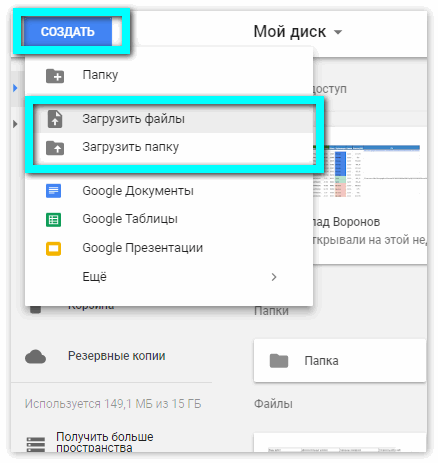Open the spreadsheet preview thumbnail
Image resolution: width=438 pixels, height=463 pixels.
370,171
